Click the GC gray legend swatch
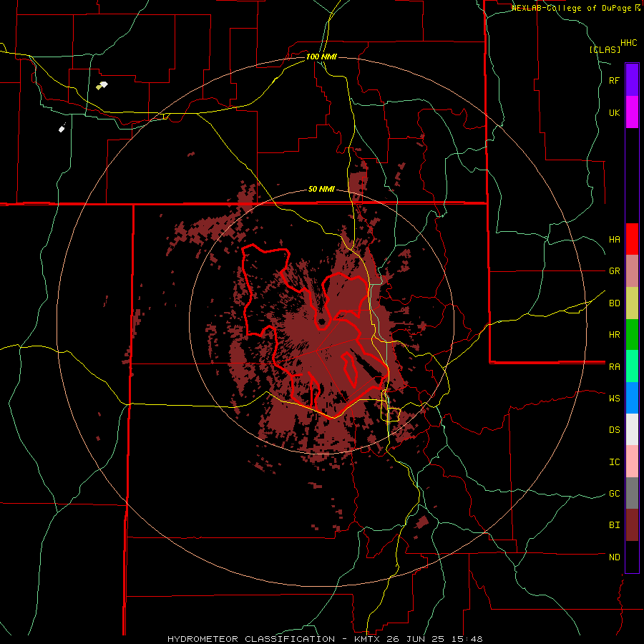The image size is (644, 644). tap(632, 493)
